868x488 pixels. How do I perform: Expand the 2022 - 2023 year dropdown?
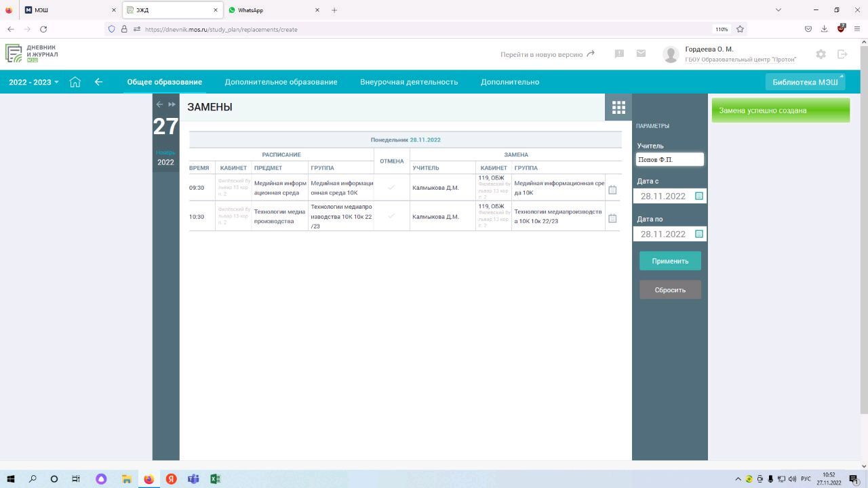pyautogui.click(x=34, y=82)
